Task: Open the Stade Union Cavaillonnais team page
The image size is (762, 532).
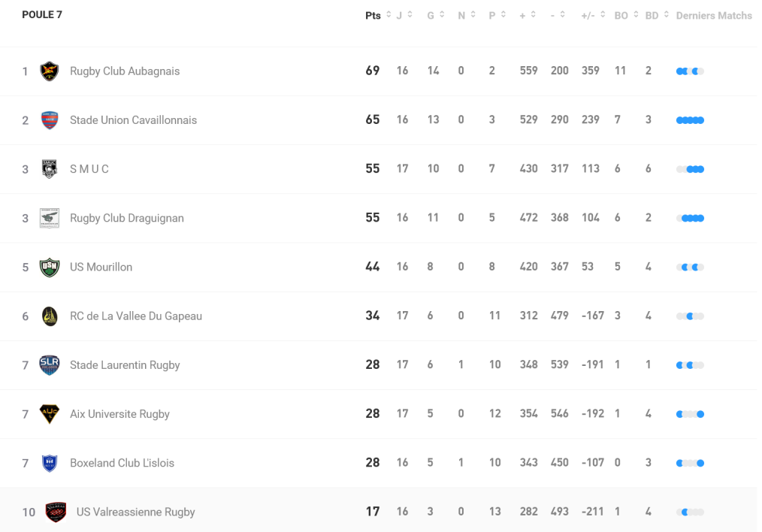Action: [133, 120]
